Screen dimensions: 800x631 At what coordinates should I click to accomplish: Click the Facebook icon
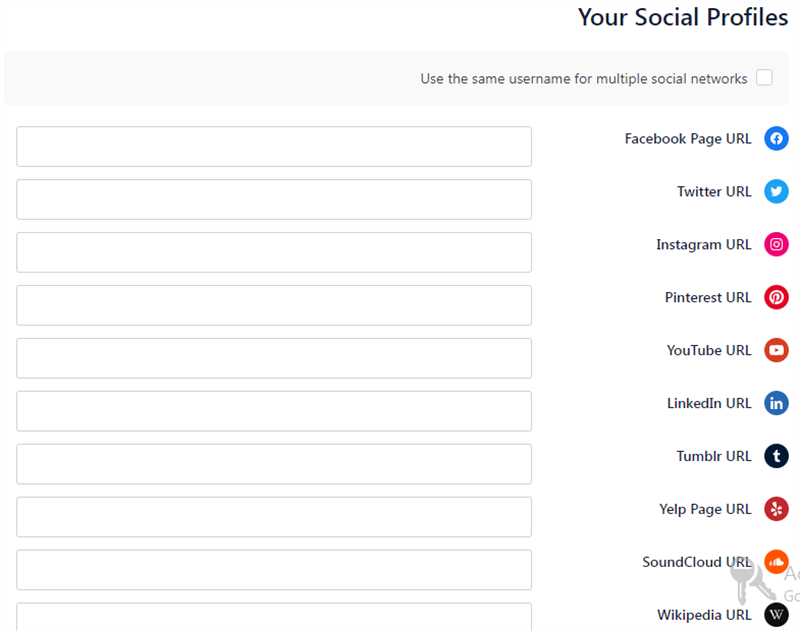coord(776,139)
